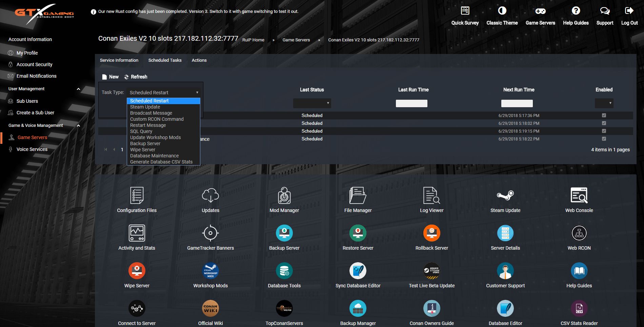This screenshot has width=644, height=327.
Task: Click the Backup Server circle icon
Action: point(284,233)
